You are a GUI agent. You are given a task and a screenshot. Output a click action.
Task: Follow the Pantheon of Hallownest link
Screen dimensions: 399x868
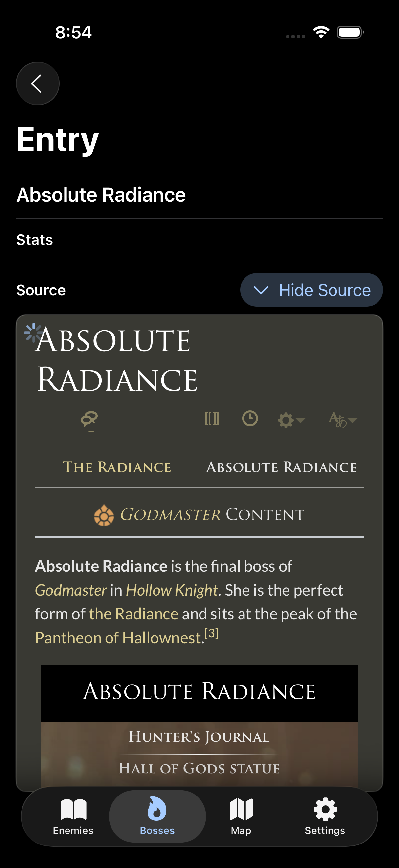coord(119,638)
